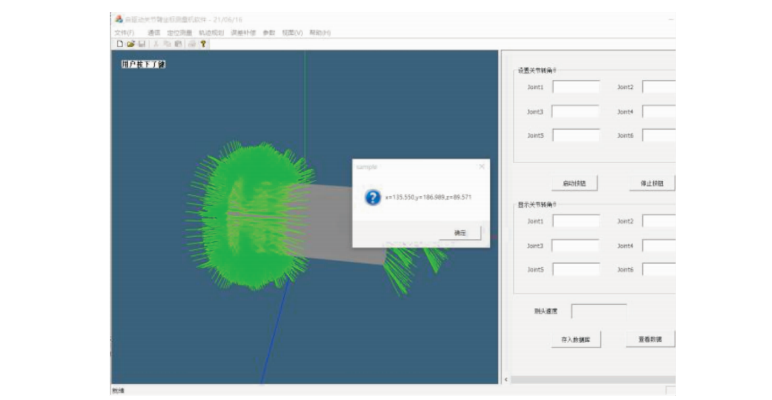The image size is (772, 400).
Task: Click the x=135.550 coordinate message text
Action: point(428,197)
